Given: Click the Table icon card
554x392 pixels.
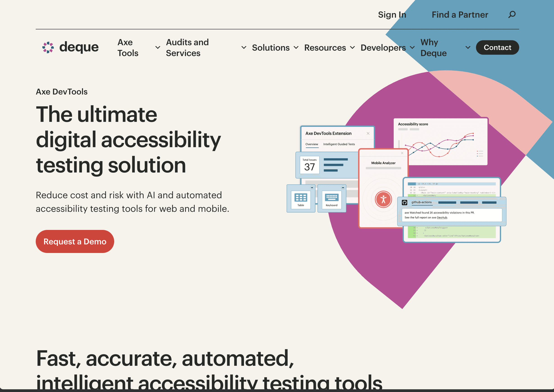Looking at the screenshot, I should click(x=301, y=199).
